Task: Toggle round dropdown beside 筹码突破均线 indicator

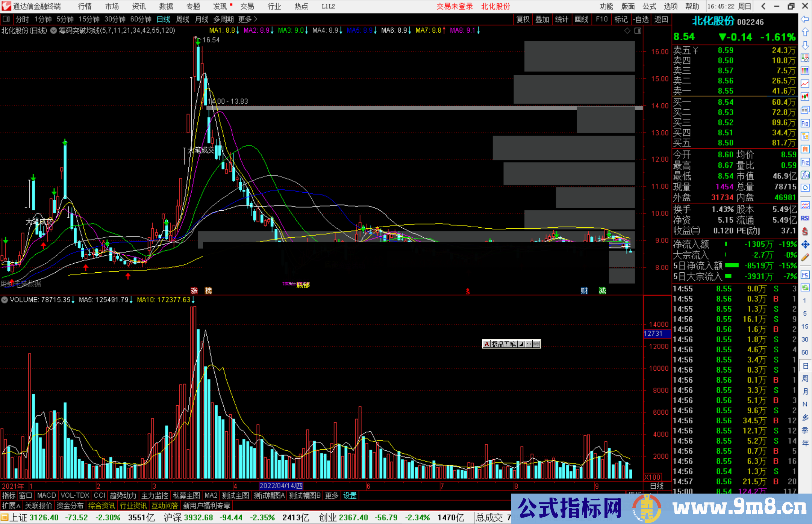Action: (54, 30)
